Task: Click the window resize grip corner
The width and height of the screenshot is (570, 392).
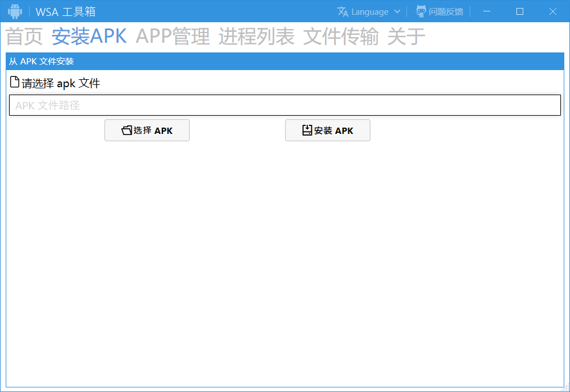Action: click(565, 387)
